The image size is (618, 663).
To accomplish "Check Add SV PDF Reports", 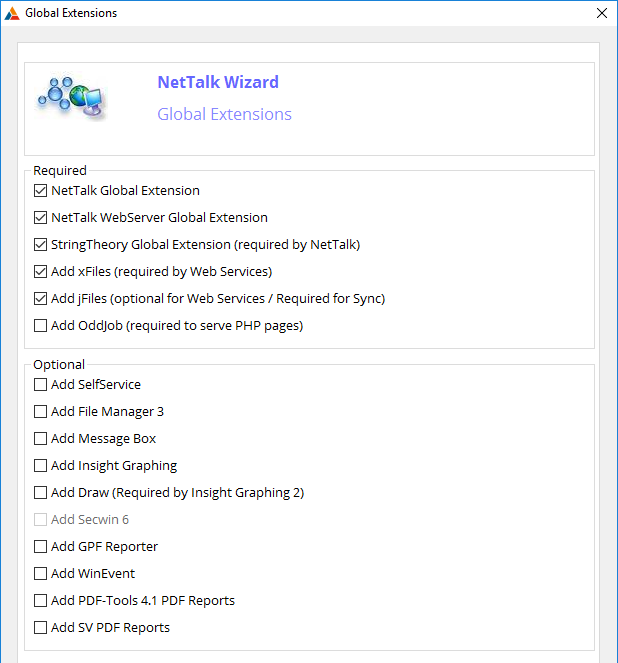I will (x=40, y=628).
